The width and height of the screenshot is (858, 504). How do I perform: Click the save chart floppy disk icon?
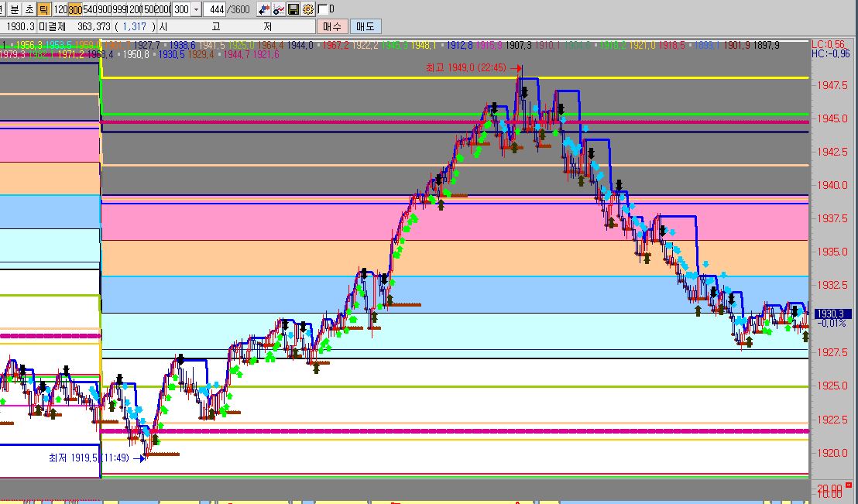pos(293,9)
